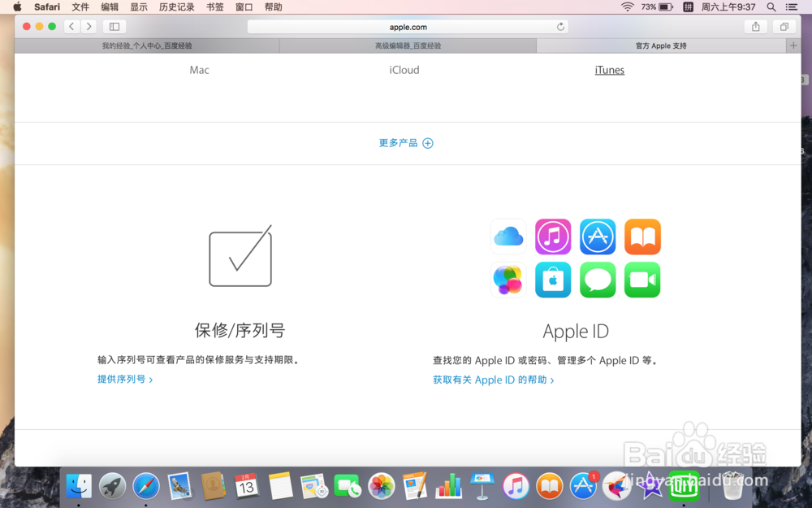This screenshot has height=508, width=812.
Task: Switch to 高级编辑器_百度经验 tab
Action: click(x=408, y=46)
